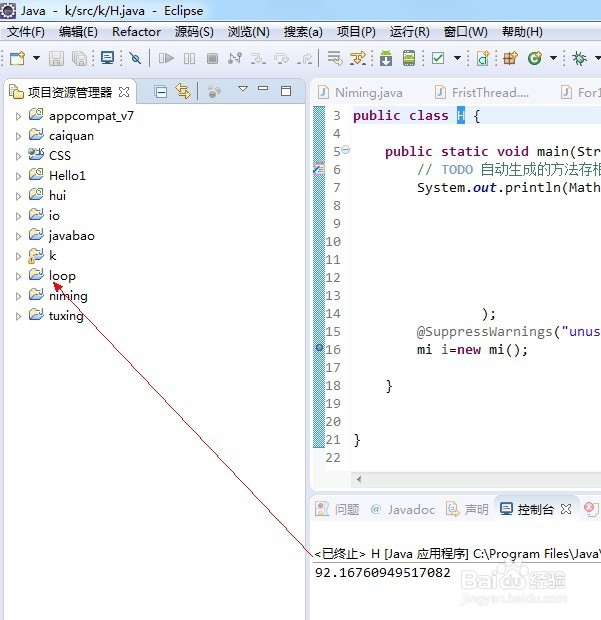Expand the k project
The width and height of the screenshot is (601, 620).
(18, 256)
